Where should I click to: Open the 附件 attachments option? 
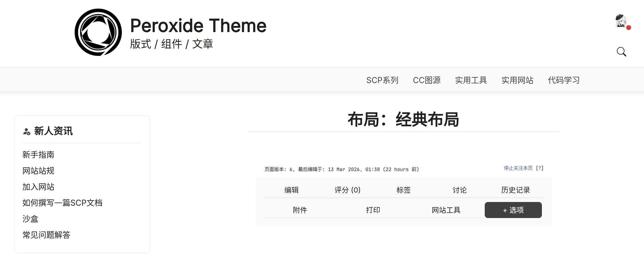pos(300,210)
